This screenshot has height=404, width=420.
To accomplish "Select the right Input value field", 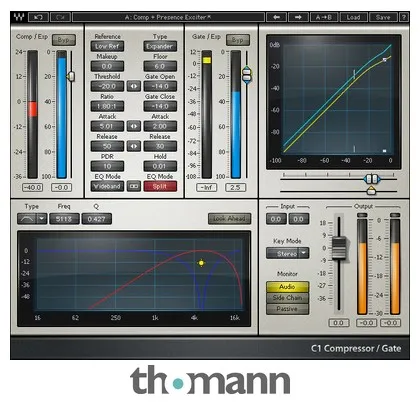I will click(x=299, y=219).
